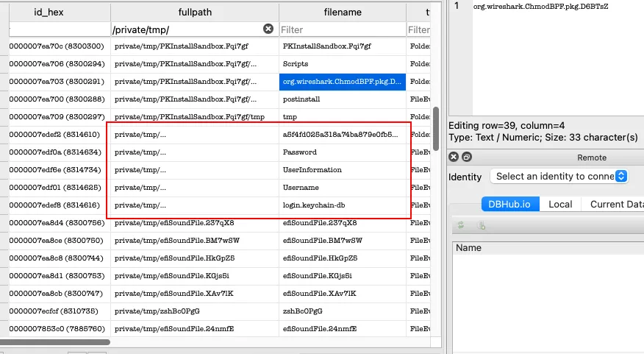
Task: Select the efiSoundFile.237qX8 filename cell
Action: [x=343, y=223]
